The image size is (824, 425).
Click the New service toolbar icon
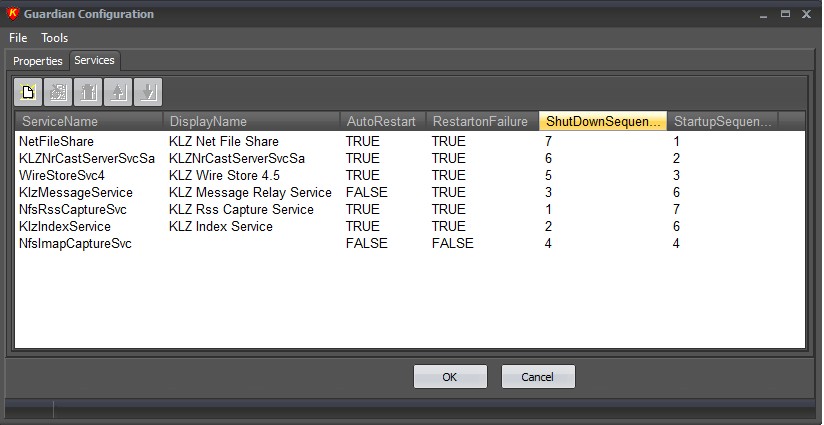[x=28, y=92]
